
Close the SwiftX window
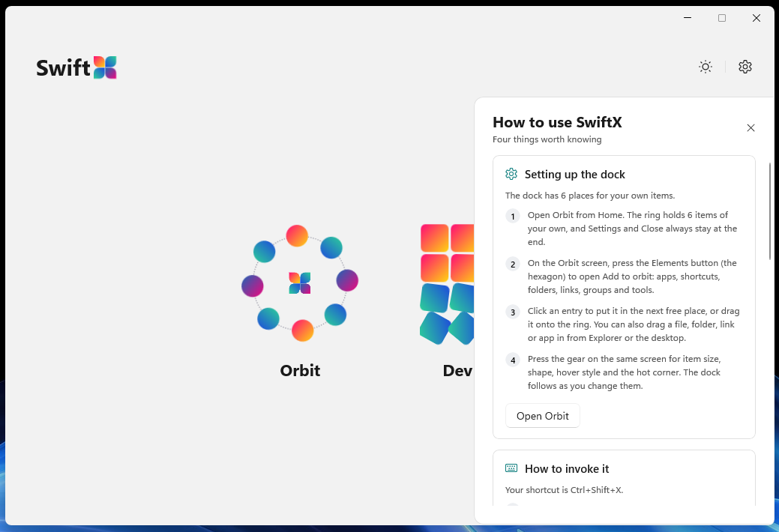[757, 18]
